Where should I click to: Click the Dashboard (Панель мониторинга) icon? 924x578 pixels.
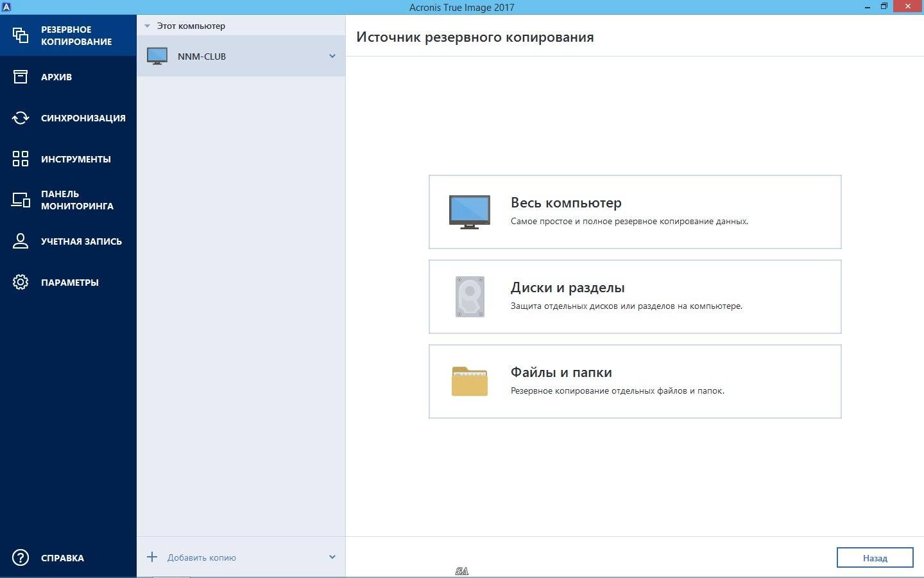pos(21,200)
